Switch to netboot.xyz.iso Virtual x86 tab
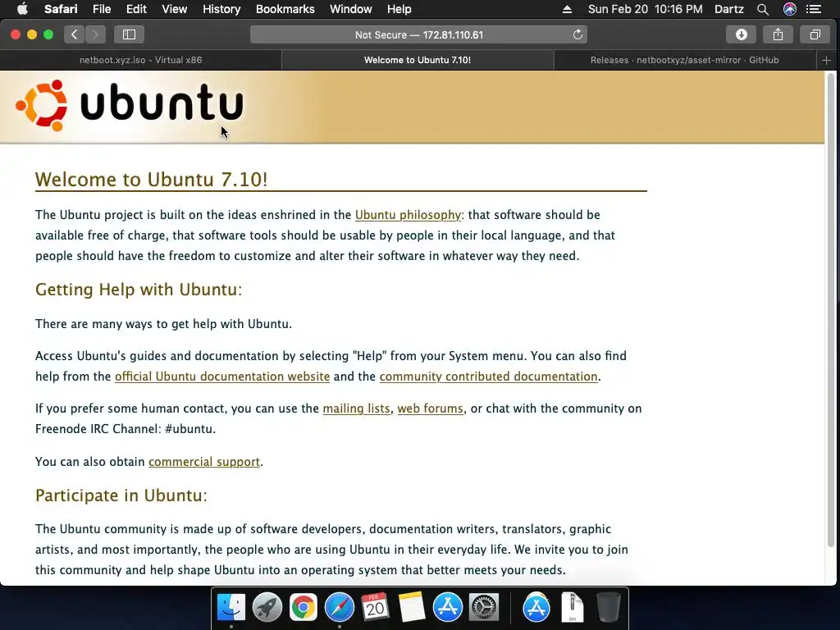This screenshot has height=630, width=840. tap(140, 60)
